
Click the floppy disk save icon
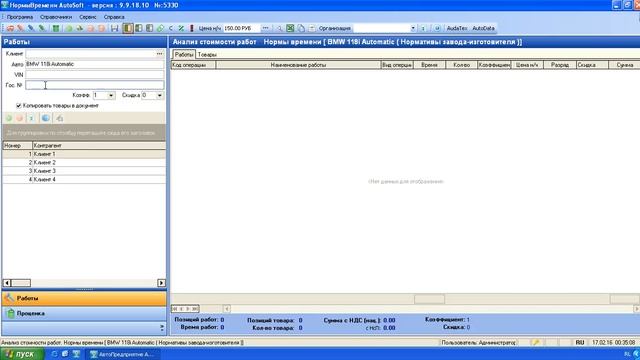(x=115, y=28)
